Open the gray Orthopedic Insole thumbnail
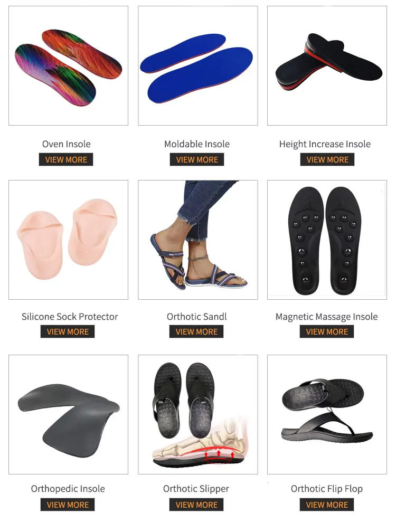396x532 pixels. (x=68, y=415)
